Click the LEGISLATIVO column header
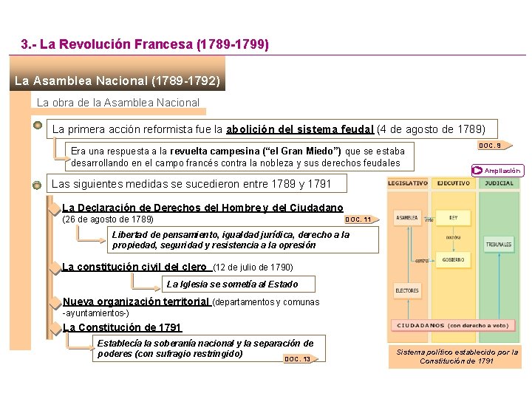The width and height of the screenshot is (532, 399). tap(408, 183)
